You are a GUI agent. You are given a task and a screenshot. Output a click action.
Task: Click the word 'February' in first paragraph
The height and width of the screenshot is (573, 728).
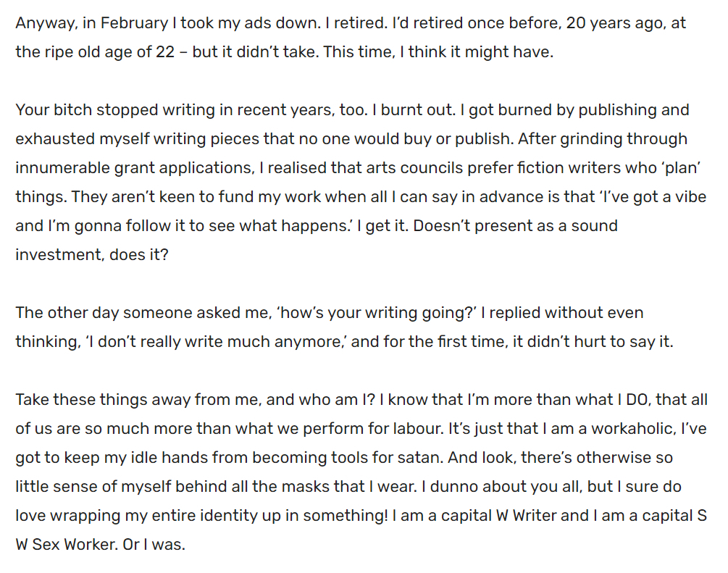(x=134, y=23)
